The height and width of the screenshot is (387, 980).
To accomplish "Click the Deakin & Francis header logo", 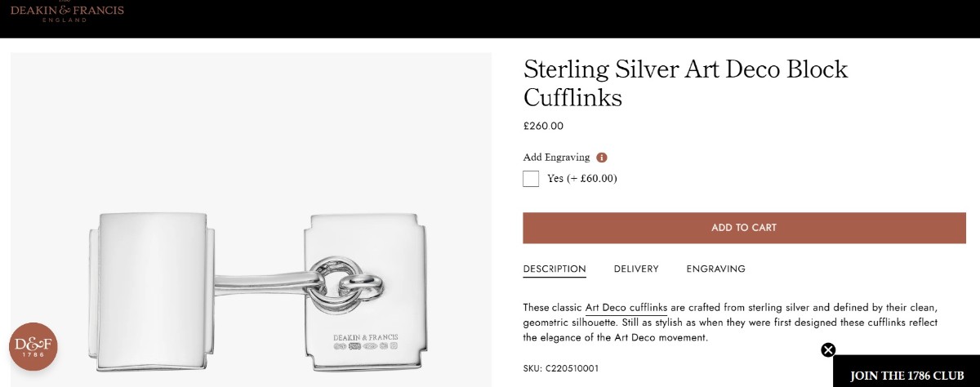I will tap(67, 11).
